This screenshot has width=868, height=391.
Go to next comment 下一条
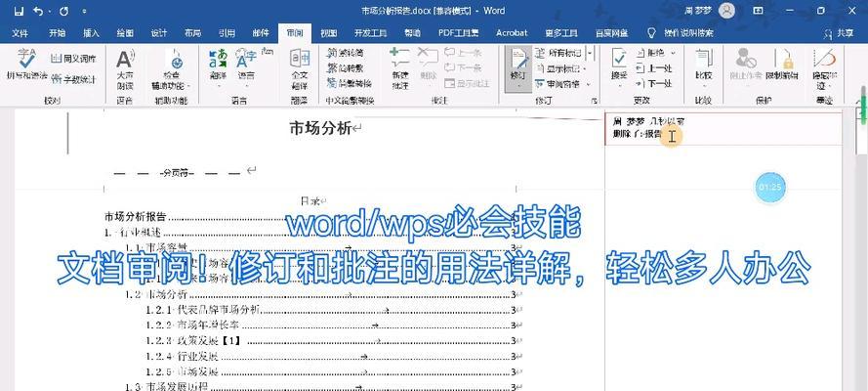pyautogui.click(x=463, y=67)
